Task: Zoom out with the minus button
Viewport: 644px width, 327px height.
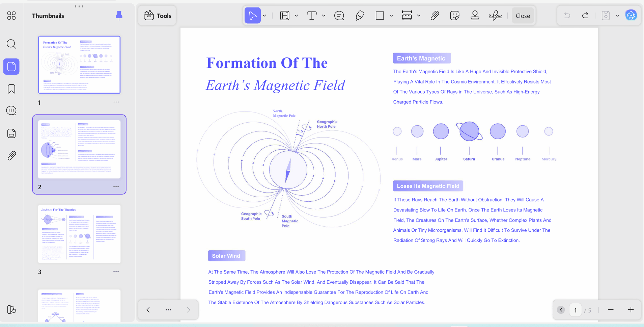Action: pos(611,310)
